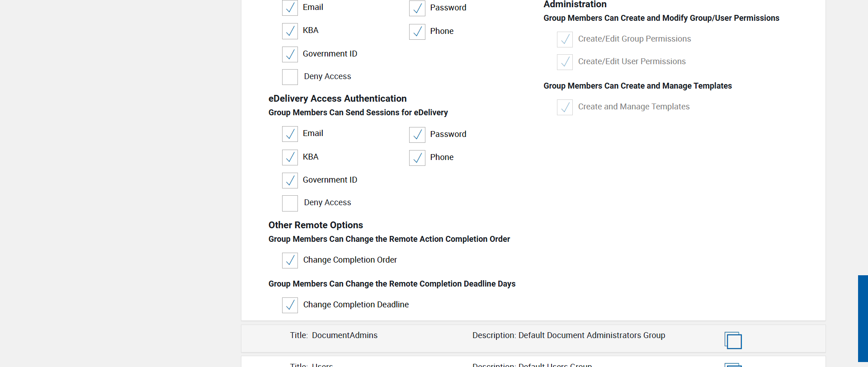
Task: Toggle KBA checkbox above the eDelivery heading
Action: [290, 31]
